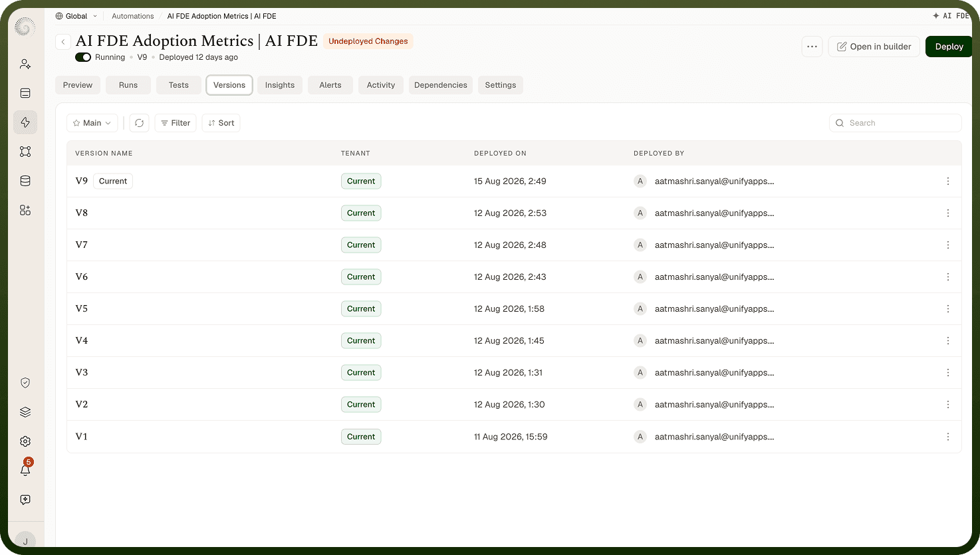This screenshot has height=555, width=980.
Task: Open the Global environment dropdown
Action: pyautogui.click(x=76, y=16)
